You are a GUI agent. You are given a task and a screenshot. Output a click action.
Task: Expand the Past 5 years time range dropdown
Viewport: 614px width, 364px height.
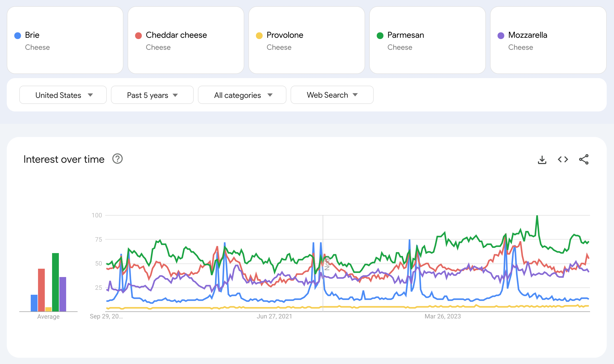tap(152, 95)
